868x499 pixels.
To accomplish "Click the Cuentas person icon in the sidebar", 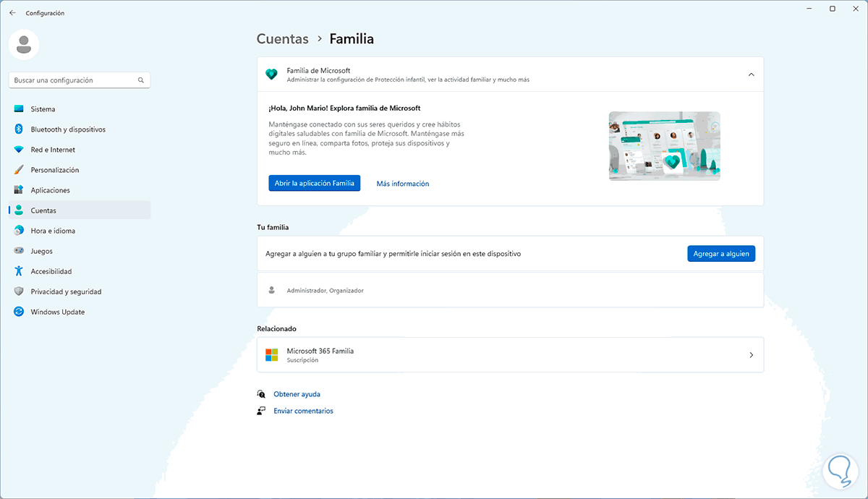I will [x=19, y=210].
